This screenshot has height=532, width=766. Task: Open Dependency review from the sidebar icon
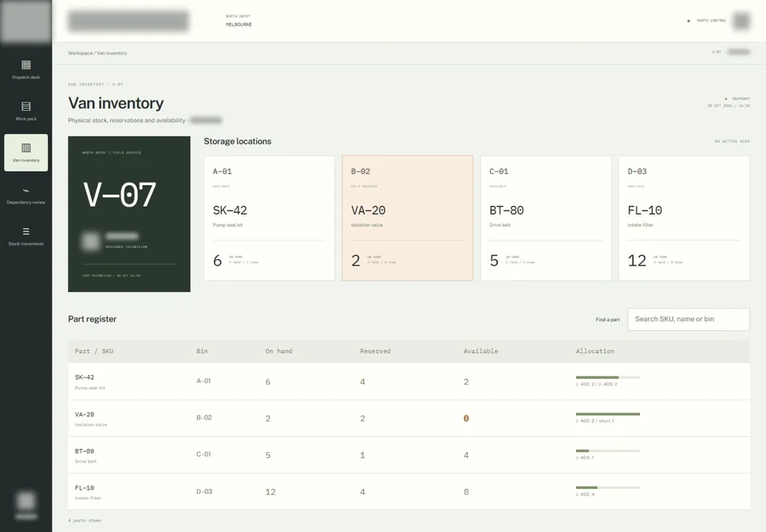point(26,191)
